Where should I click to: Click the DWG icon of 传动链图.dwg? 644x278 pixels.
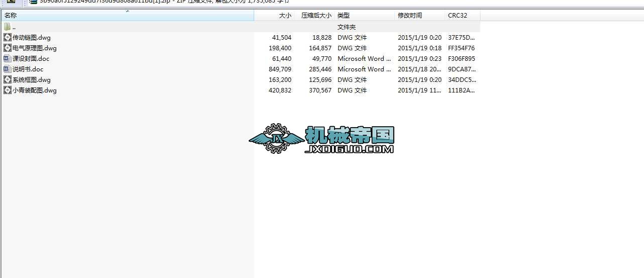pos(8,38)
